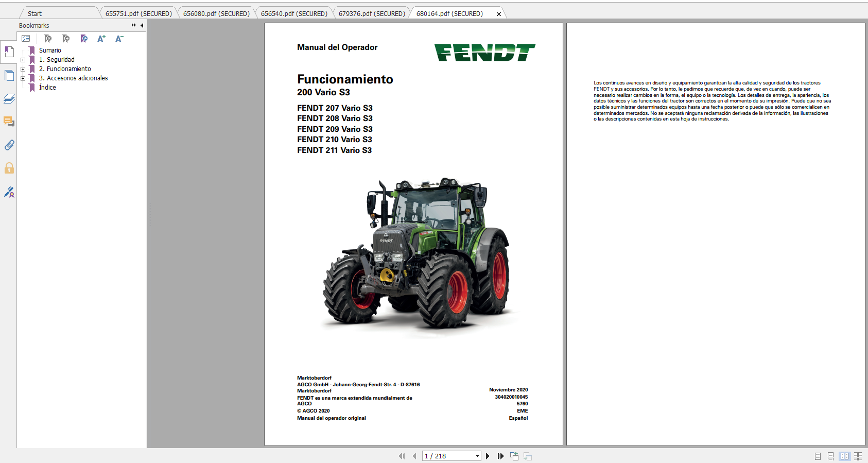Image resolution: width=868 pixels, height=463 pixels.
Task: Switch to the 655751.pdf tab
Action: coord(138,13)
